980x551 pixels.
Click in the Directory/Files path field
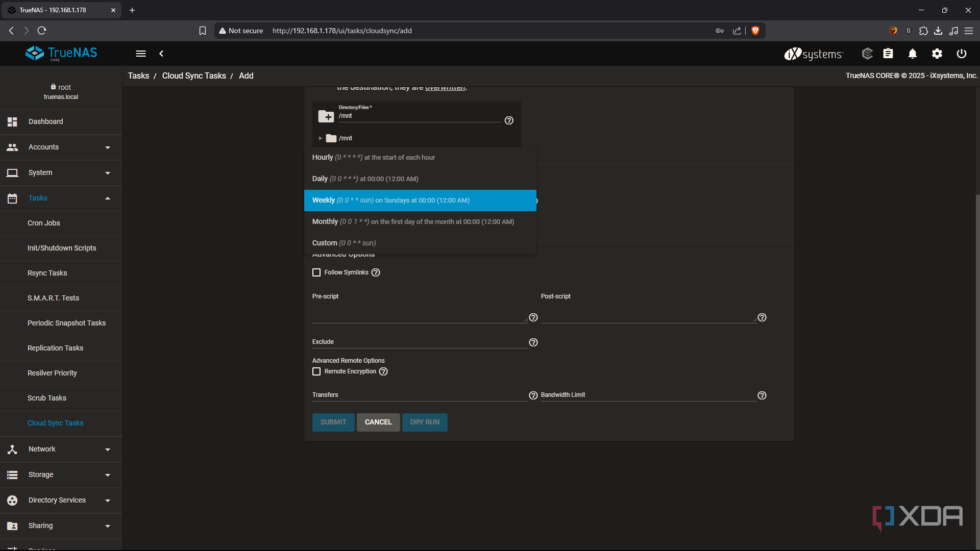(420, 116)
